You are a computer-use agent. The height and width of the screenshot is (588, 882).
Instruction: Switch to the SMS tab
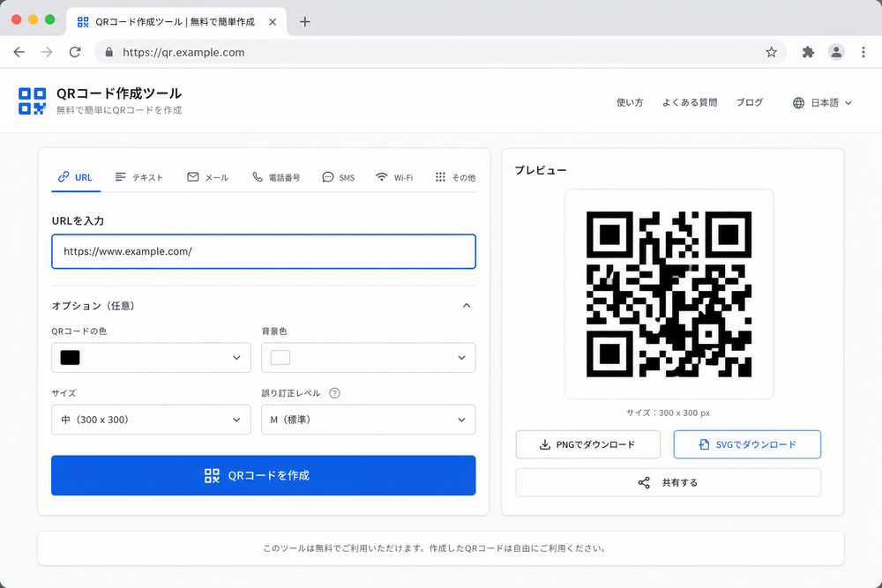[x=339, y=178]
